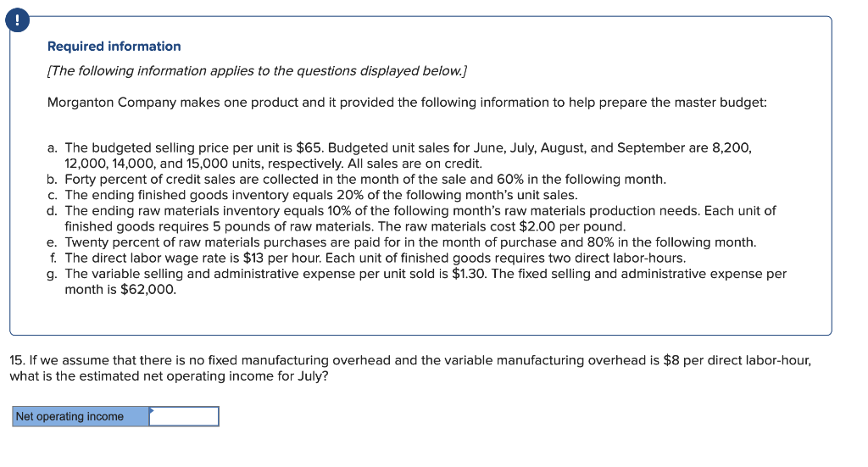Select item e about raw materials purchases paid
This screenshot has width=868, height=467.
[401, 242]
